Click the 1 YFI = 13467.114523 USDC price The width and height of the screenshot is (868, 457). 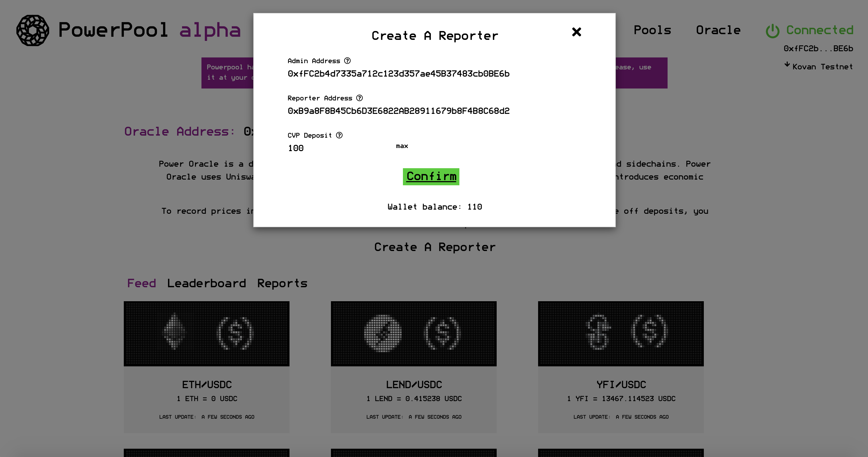tap(621, 399)
